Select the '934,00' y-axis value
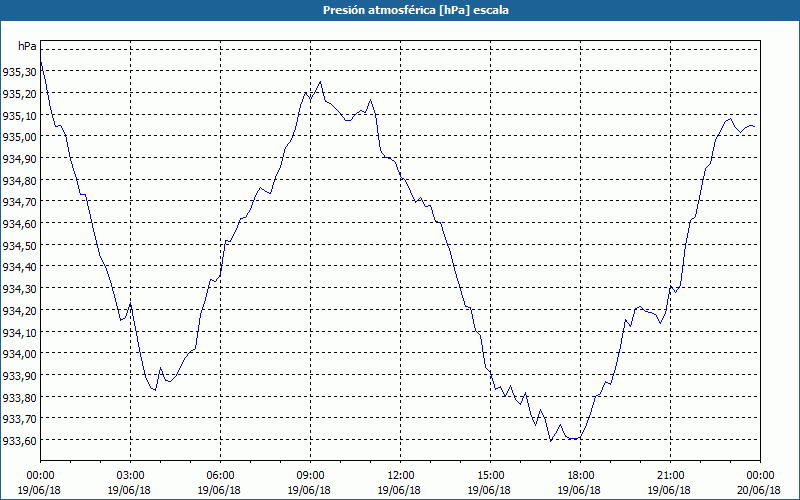Image resolution: width=800 pixels, height=500 pixels. (x=19, y=354)
